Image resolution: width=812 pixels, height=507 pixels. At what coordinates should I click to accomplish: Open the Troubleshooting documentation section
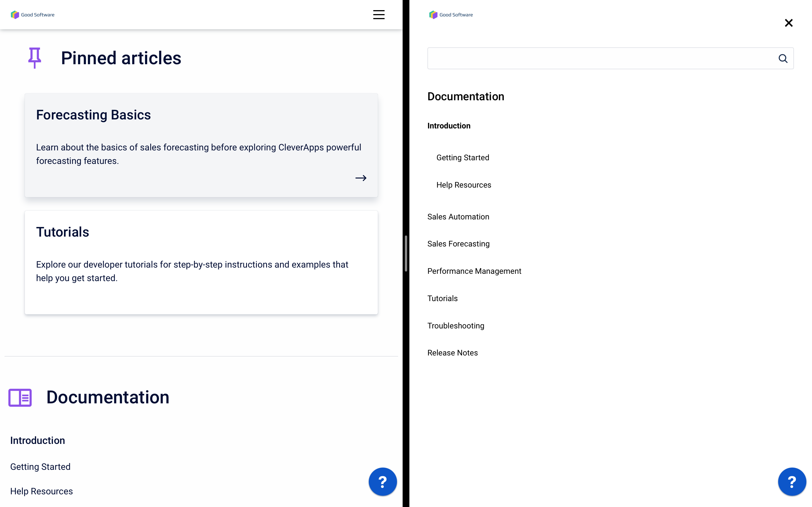(456, 325)
